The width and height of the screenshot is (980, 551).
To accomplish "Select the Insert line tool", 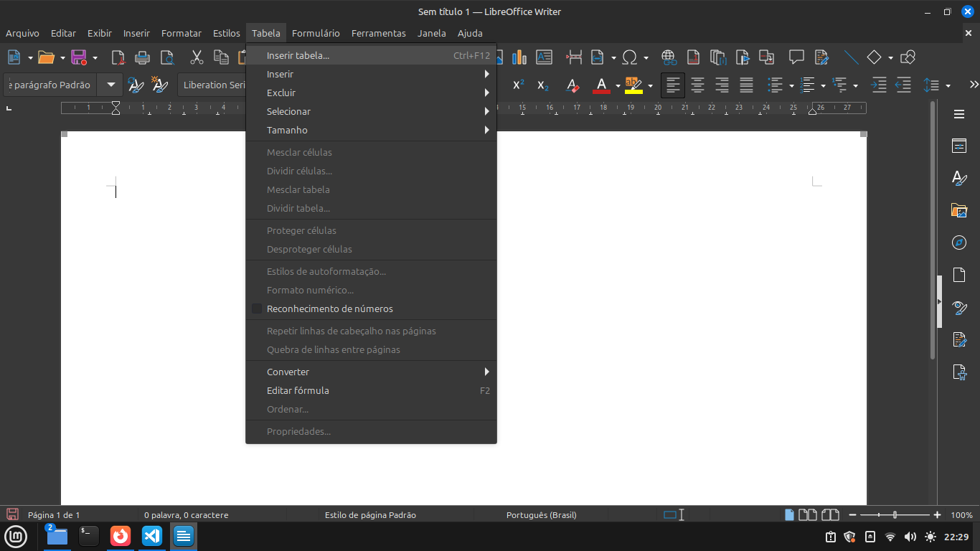I will point(851,57).
